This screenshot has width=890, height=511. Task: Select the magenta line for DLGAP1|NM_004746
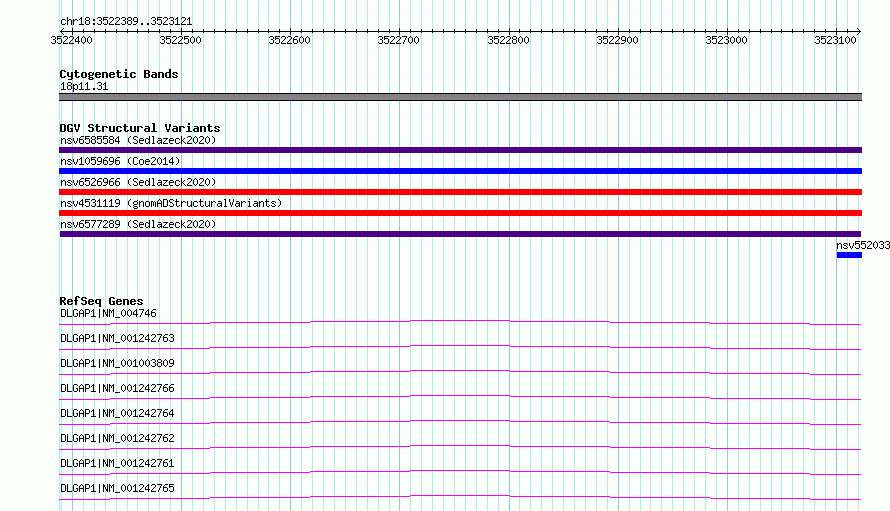pyautogui.click(x=460, y=323)
